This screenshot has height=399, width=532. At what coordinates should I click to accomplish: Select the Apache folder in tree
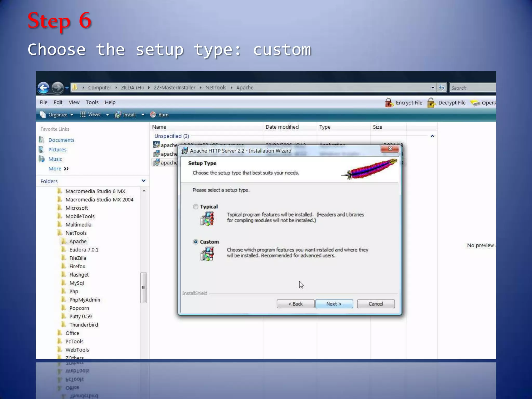click(x=78, y=241)
